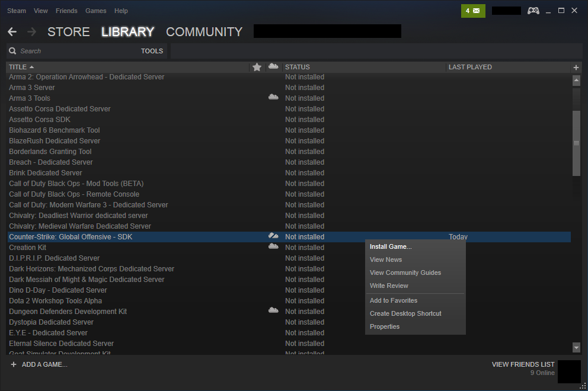Select Creation Kit title

tap(28, 248)
